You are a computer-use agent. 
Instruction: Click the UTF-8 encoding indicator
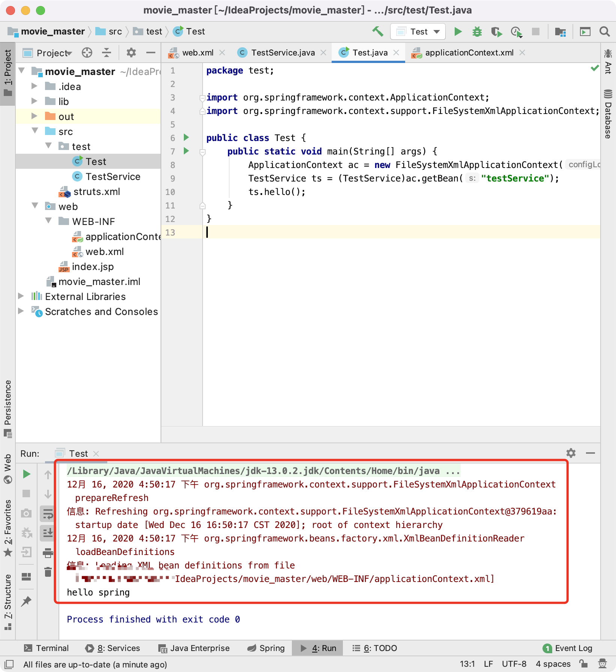514,664
